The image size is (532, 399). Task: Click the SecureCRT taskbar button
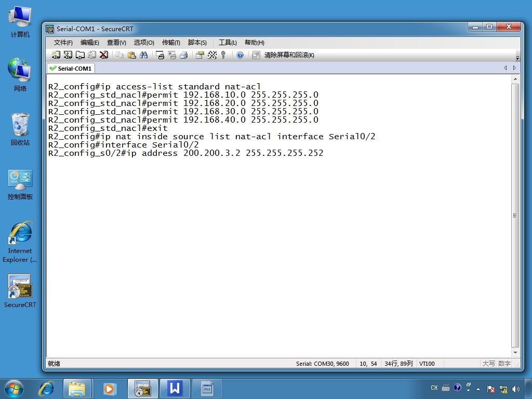tap(142, 389)
